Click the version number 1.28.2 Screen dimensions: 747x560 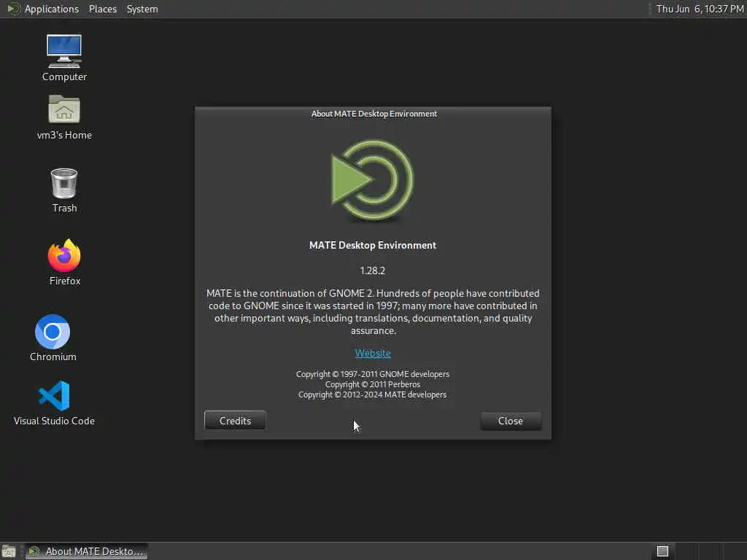click(373, 271)
